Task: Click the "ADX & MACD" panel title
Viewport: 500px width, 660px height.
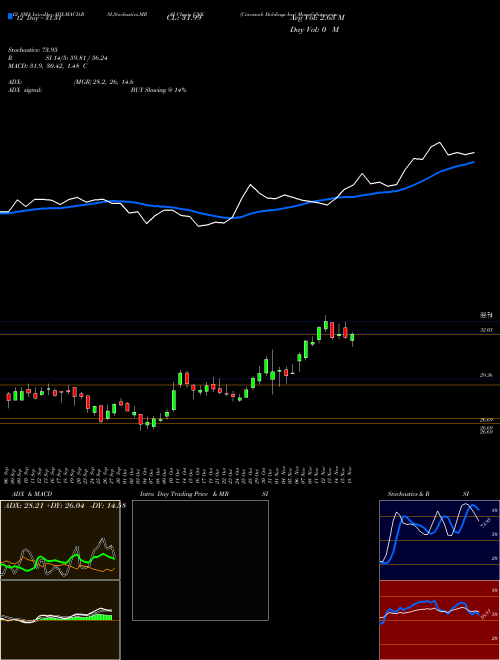Action: point(32,494)
